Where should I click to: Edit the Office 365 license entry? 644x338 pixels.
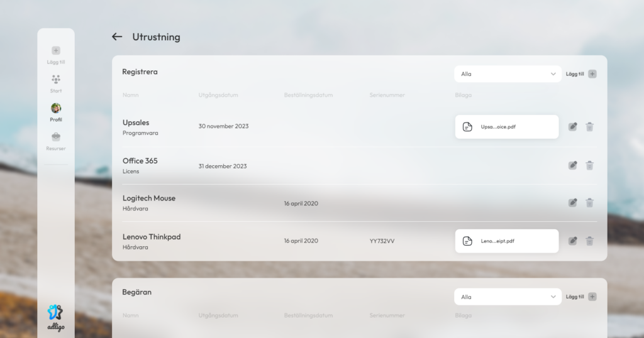point(572,166)
